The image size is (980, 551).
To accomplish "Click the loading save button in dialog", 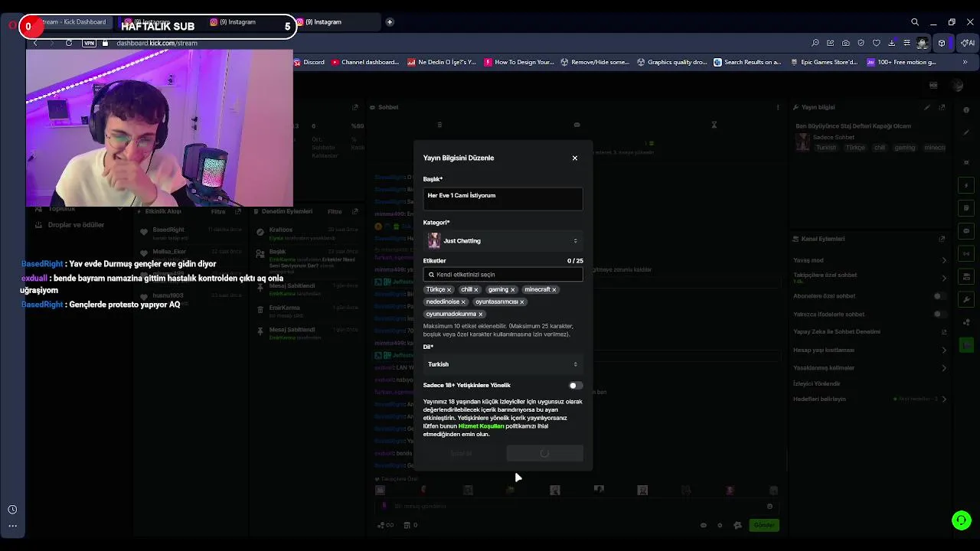I will coord(544,454).
